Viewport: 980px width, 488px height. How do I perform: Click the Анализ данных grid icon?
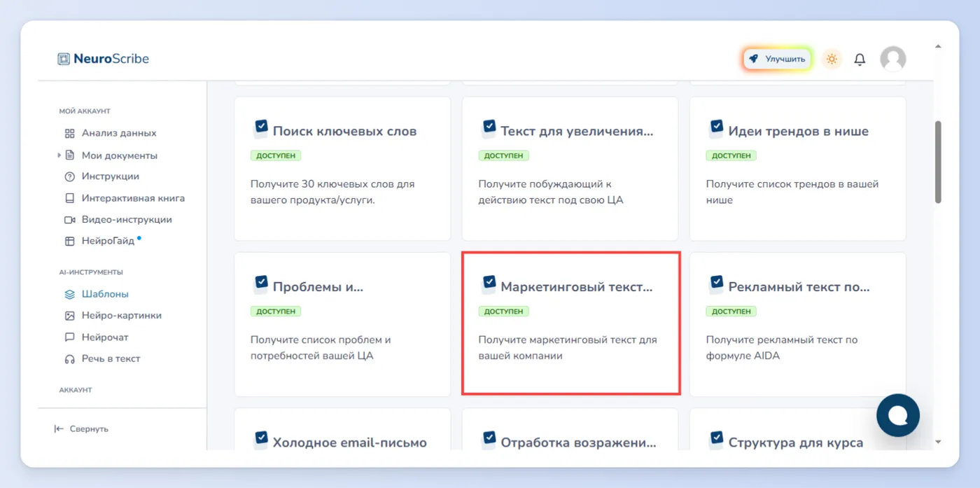click(x=69, y=133)
